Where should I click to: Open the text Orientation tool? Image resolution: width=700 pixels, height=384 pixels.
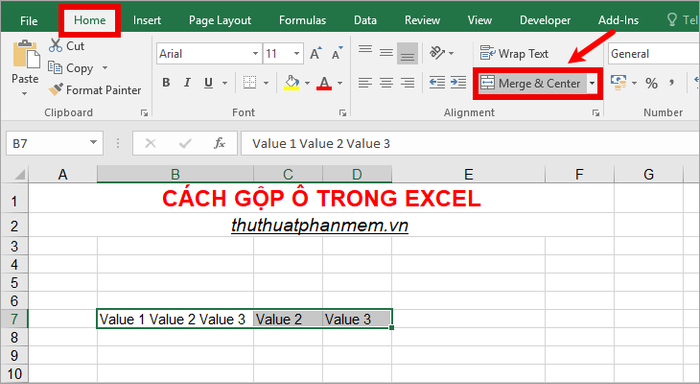pos(438,53)
